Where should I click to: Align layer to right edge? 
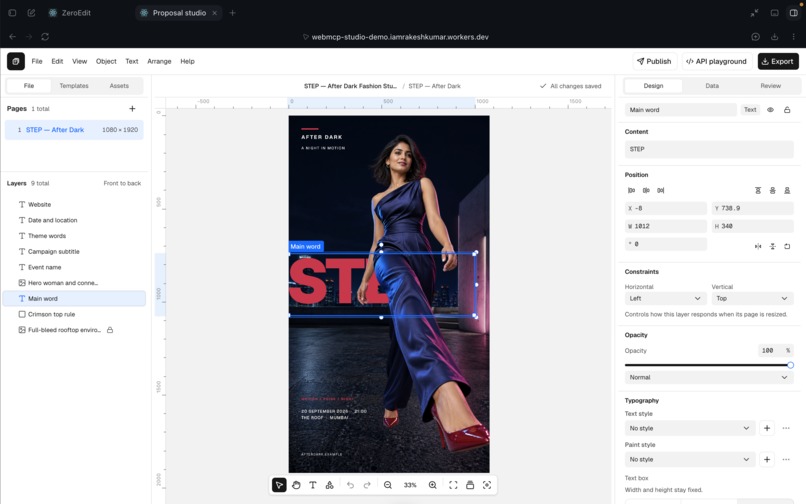[661, 190]
